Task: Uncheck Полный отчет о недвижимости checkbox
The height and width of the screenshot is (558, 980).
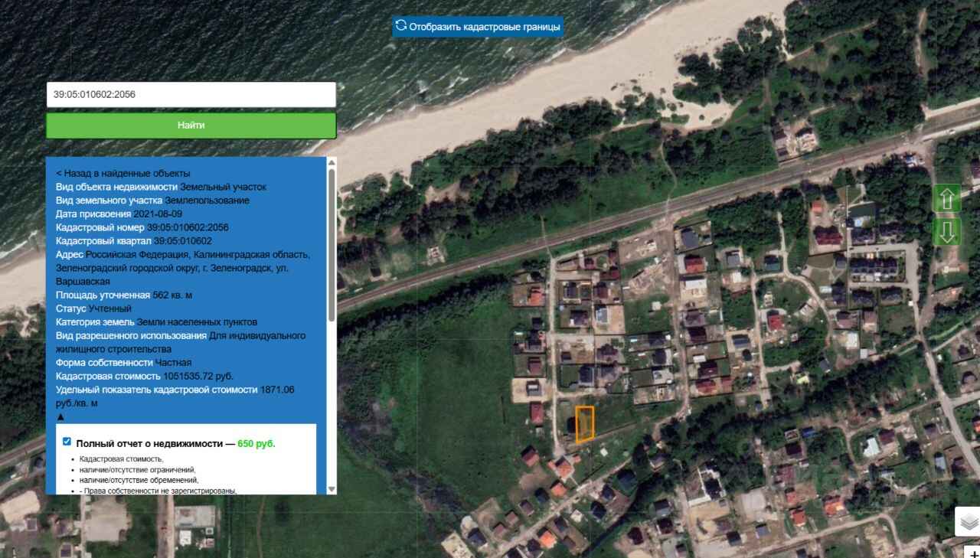Action: pos(67,442)
